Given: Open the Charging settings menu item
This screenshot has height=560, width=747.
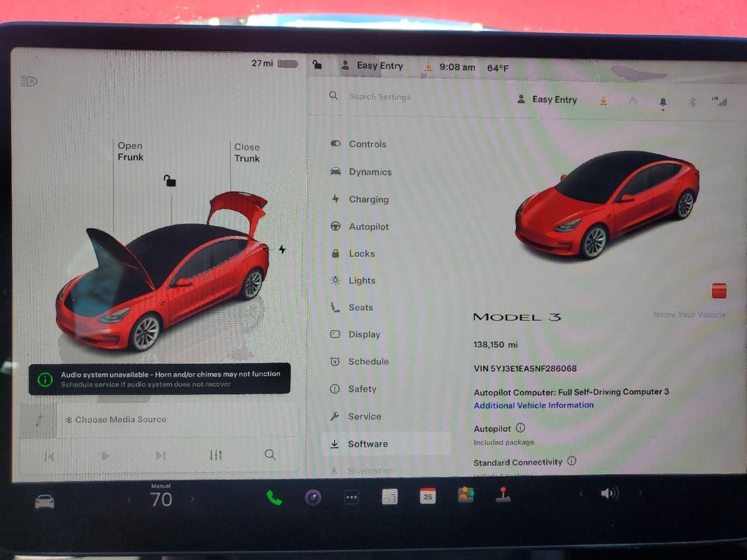Looking at the screenshot, I should point(368,199).
